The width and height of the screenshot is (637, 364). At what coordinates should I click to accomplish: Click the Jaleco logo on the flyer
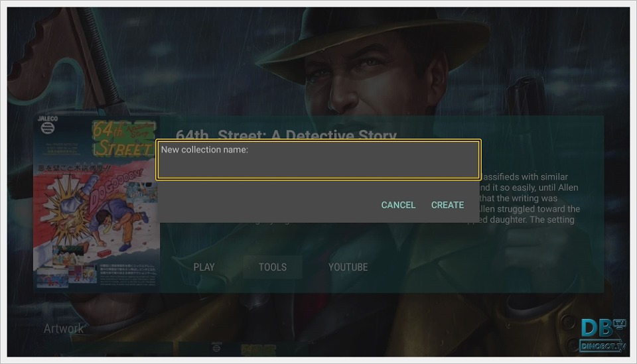(48, 125)
